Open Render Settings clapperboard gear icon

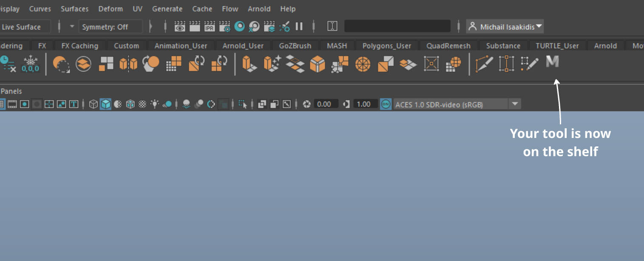pyautogui.click(x=224, y=27)
